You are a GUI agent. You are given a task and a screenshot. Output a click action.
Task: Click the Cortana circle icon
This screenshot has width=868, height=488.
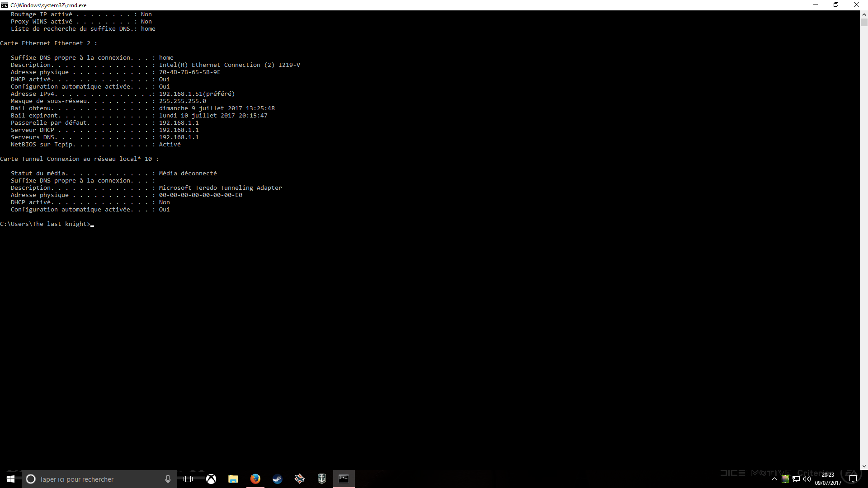pos(31,479)
